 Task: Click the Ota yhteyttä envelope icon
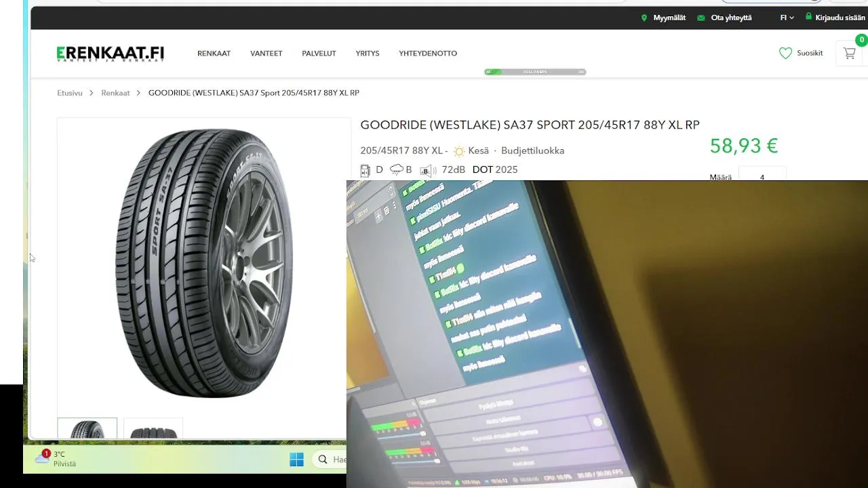point(701,18)
